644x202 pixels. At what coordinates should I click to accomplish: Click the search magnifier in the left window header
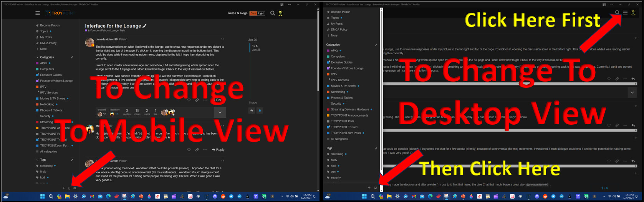[273, 13]
